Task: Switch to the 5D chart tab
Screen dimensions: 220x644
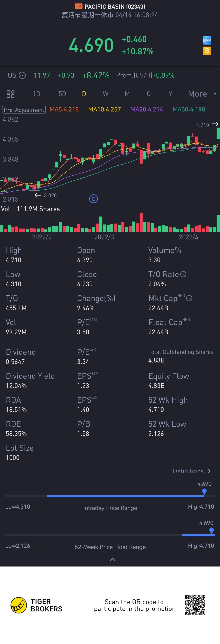Action: point(62,94)
